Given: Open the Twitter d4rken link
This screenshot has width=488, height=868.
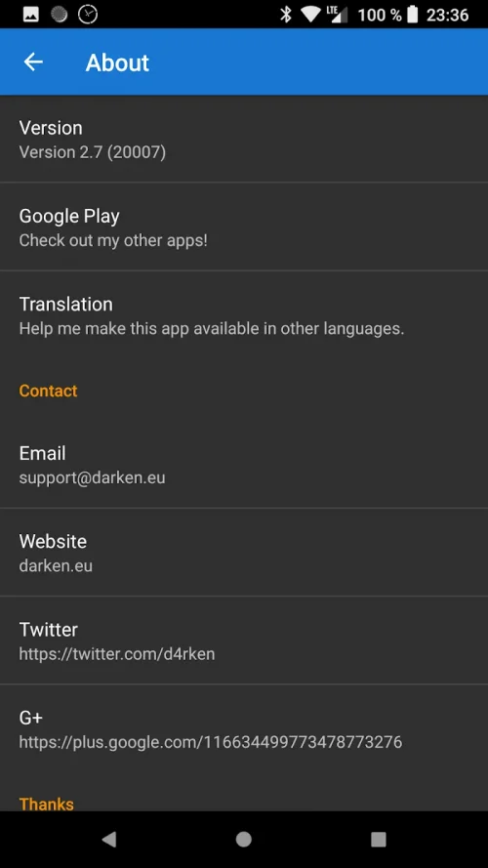Looking at the screenshot, I should [x=244, y=641].
